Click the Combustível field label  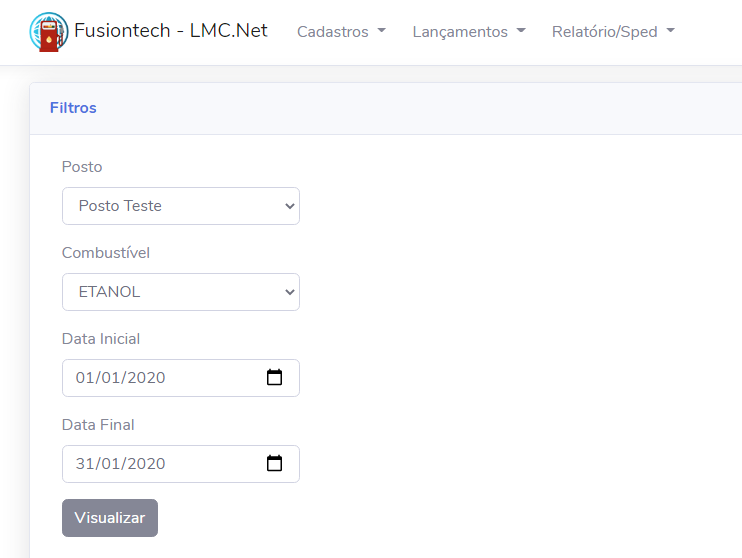pos(106,253)
